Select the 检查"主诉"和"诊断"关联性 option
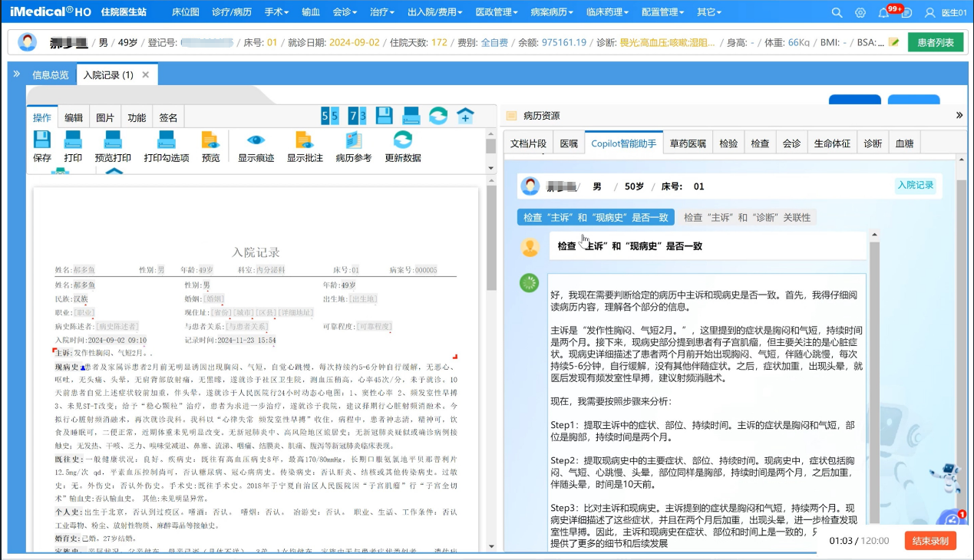The width and height of the screenshot is (974, 560). 747,217
